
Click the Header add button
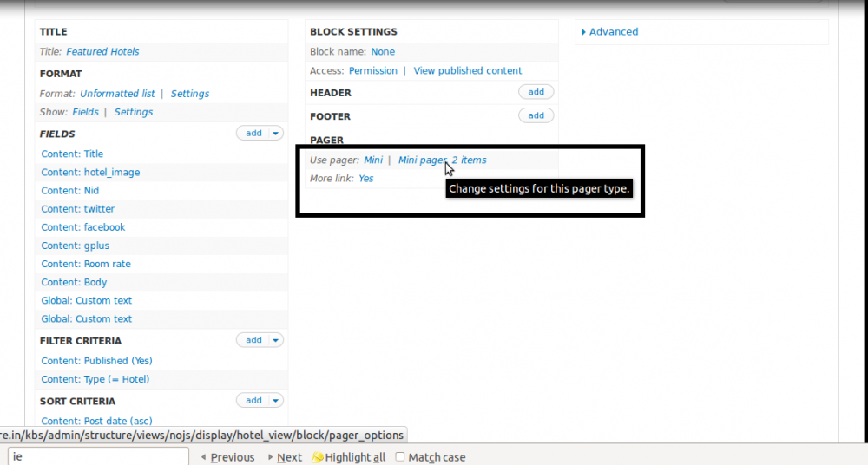(x=536, y=92)
